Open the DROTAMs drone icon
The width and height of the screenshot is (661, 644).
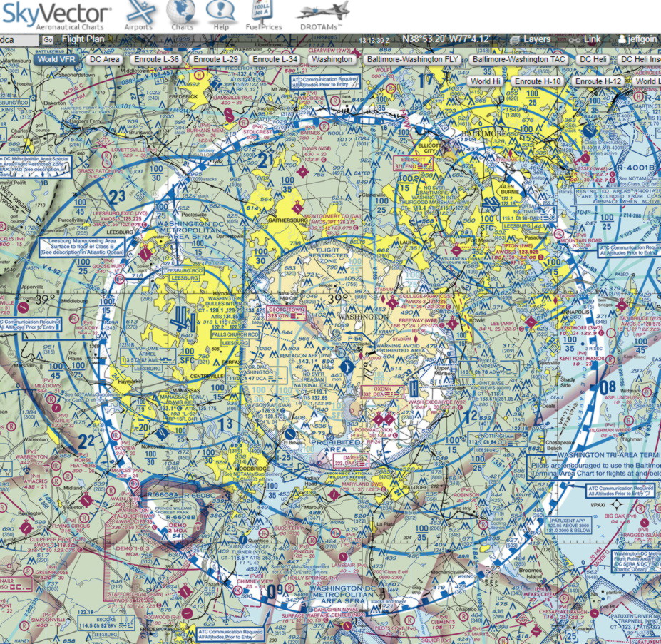(322, 14)
